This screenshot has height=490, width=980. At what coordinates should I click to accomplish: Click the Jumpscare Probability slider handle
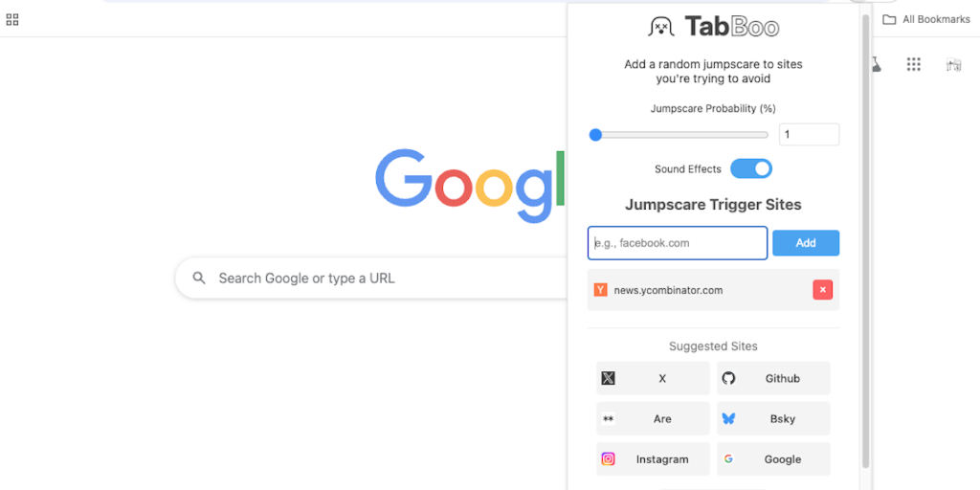[x=595, y=135]
